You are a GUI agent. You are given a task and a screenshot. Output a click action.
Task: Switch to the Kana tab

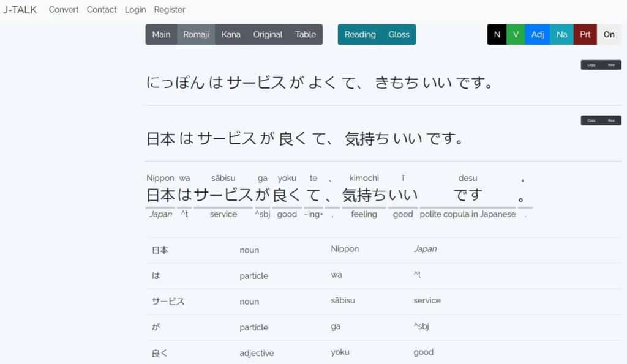[231, 35]
